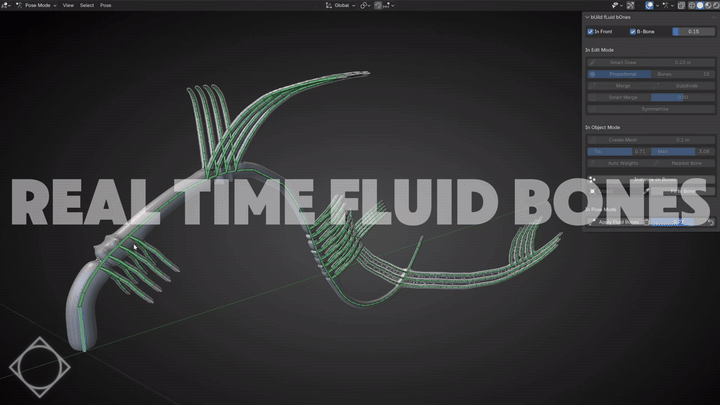Toggle the viewport gizmos icon
Viewport: 720px width, 405px height.
coord(630,5)
